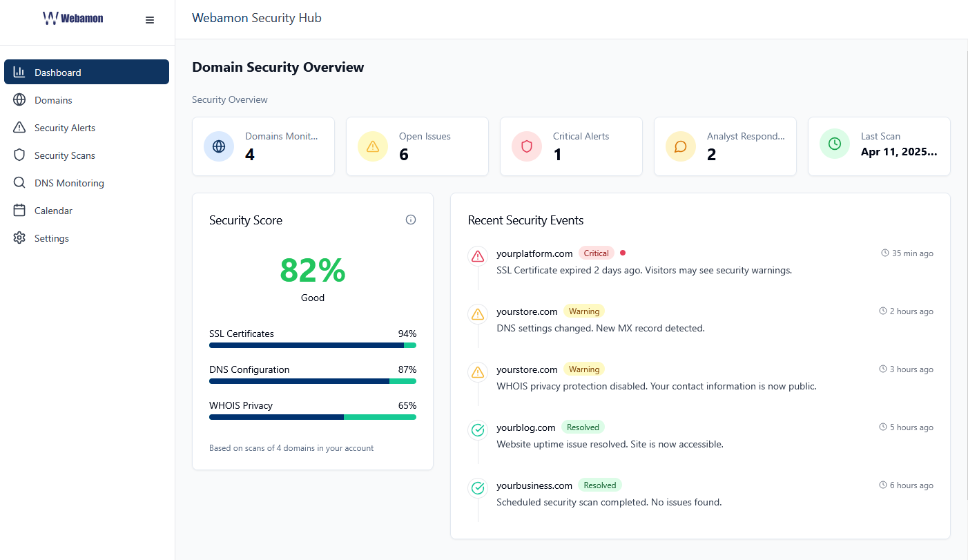The height and width of the screenshot is (560, 968).
Task: Click the resolved checkmark icon for yourbusiness.com
Action: (478, 488)
